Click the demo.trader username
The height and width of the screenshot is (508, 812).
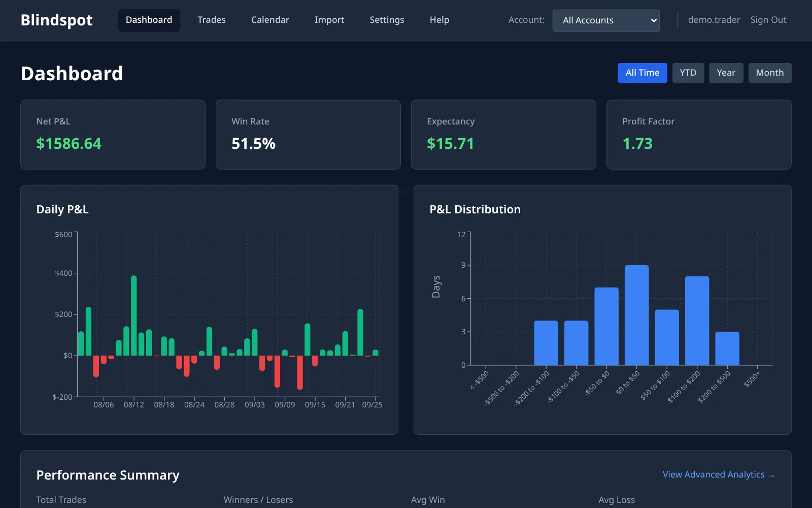click(714, 20)
